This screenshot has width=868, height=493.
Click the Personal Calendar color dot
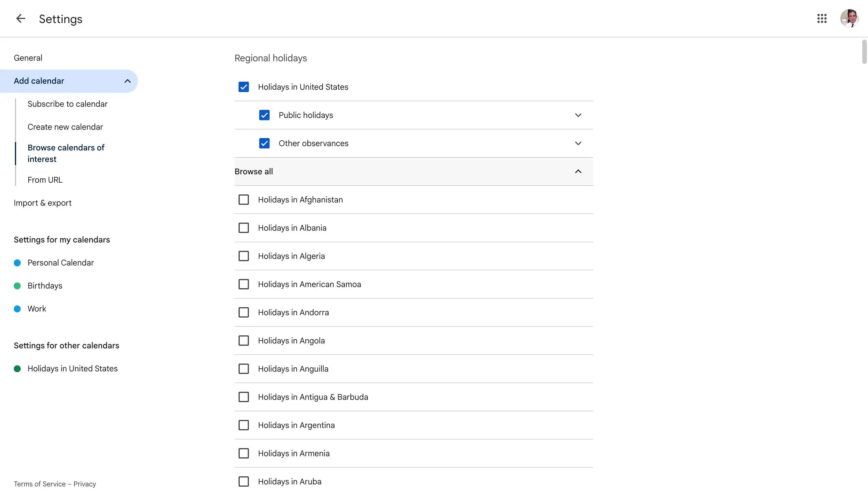(x=17, y=262)
